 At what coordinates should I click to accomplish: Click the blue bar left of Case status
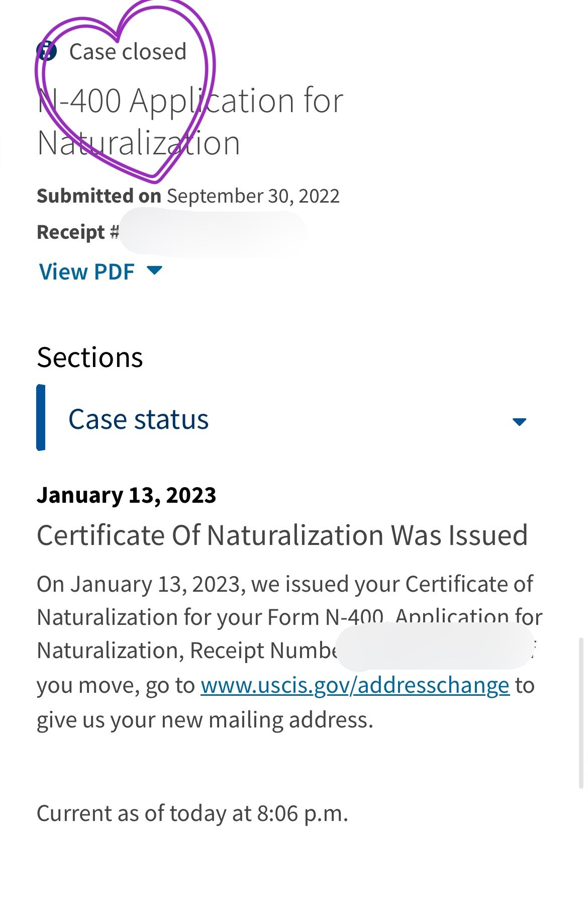(x=41, y=417)
